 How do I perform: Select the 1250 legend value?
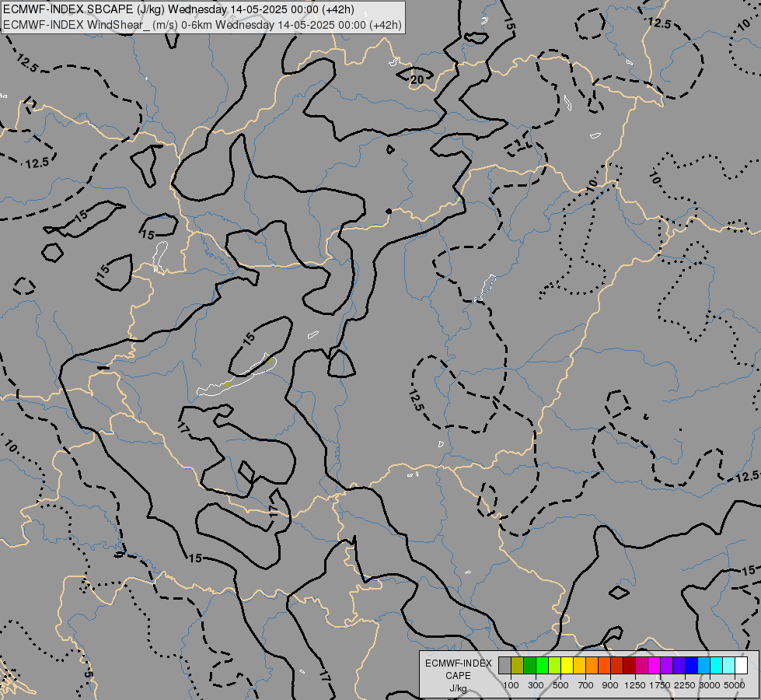click(x=635, y=685)
